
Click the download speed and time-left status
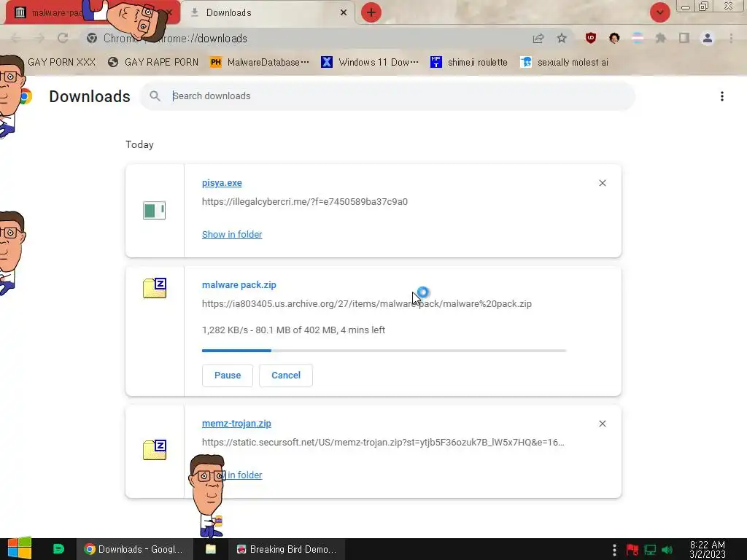tap(293, 330)
